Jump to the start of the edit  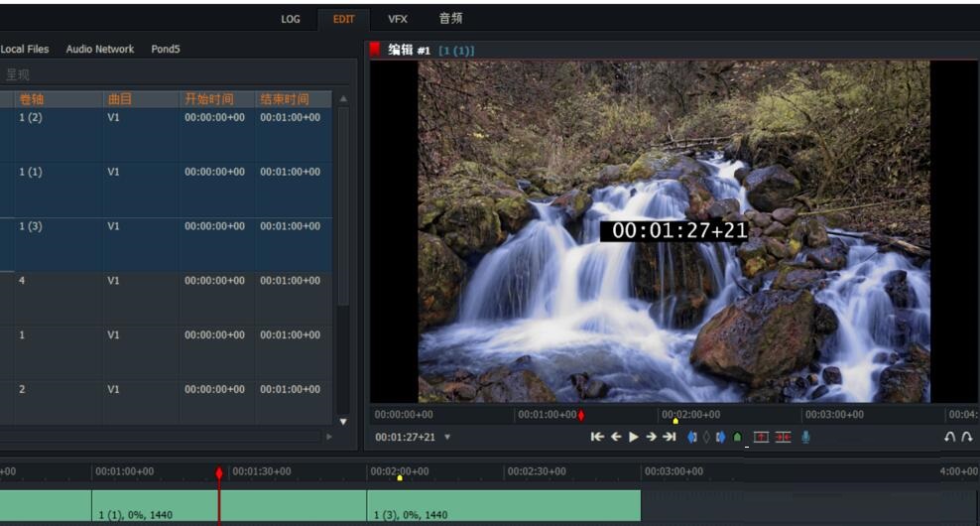tap(597, 437)
